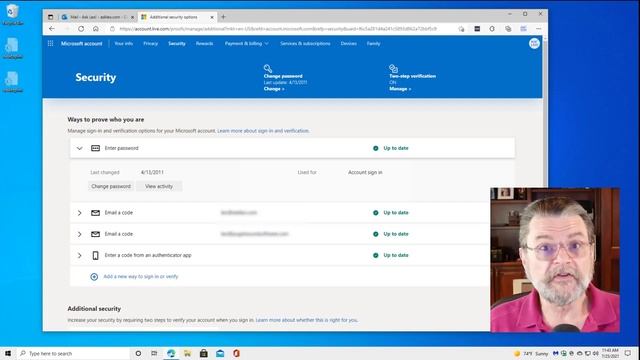Reload the page with the refresh icon
The width and height of the screenshot is (640, 360).
point(81,29)
